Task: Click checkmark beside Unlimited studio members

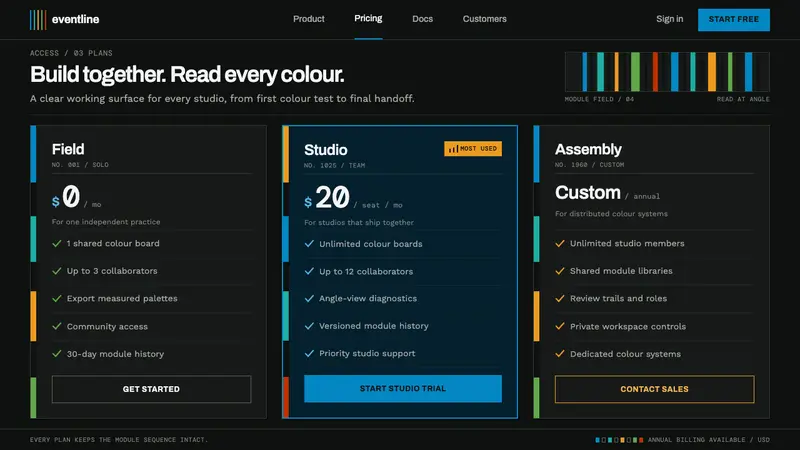Action: [560, 243]
